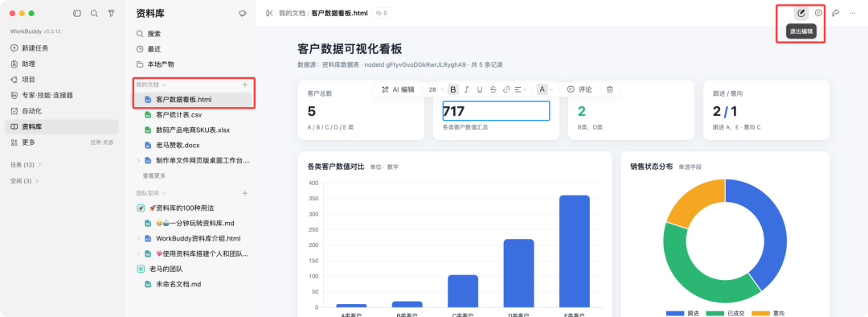Collapse the 我的文档 section header
This screenshot has width=868, height=317.
click(x=150, y=84)
